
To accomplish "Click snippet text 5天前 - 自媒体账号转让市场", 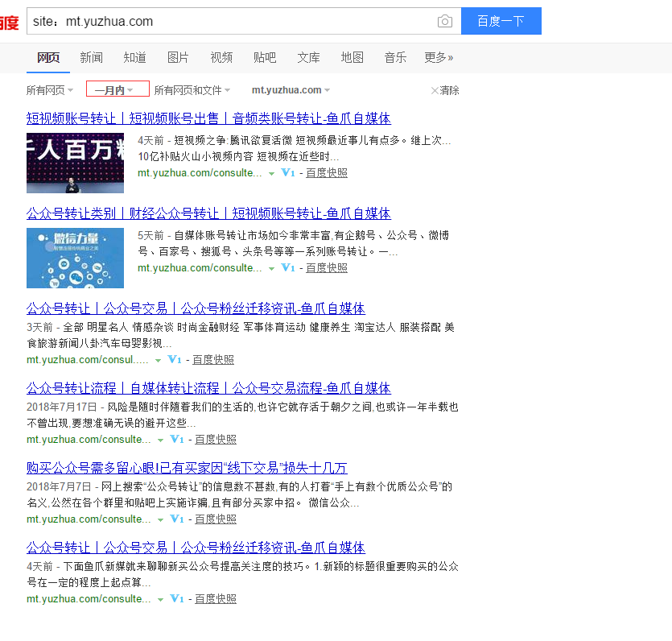I will click(x=293, y=243).
